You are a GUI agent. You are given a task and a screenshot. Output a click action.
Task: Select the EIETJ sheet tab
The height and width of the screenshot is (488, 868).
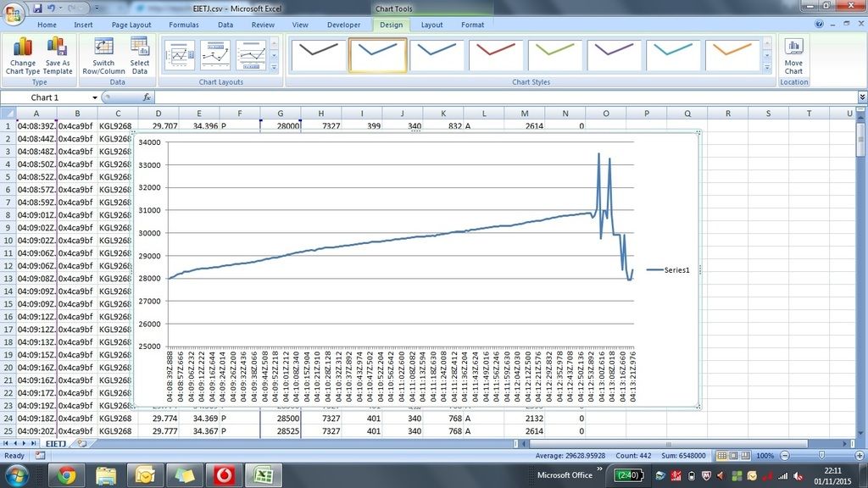55,444
